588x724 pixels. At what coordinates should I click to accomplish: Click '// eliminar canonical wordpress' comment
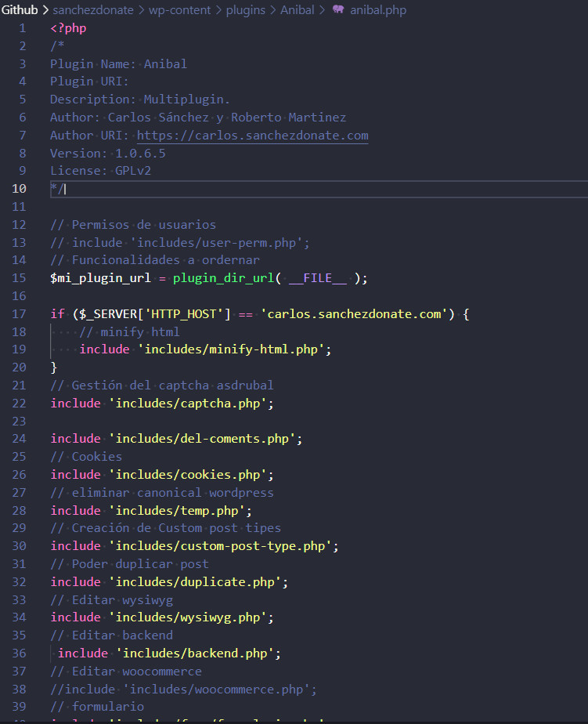click(162, 493)
